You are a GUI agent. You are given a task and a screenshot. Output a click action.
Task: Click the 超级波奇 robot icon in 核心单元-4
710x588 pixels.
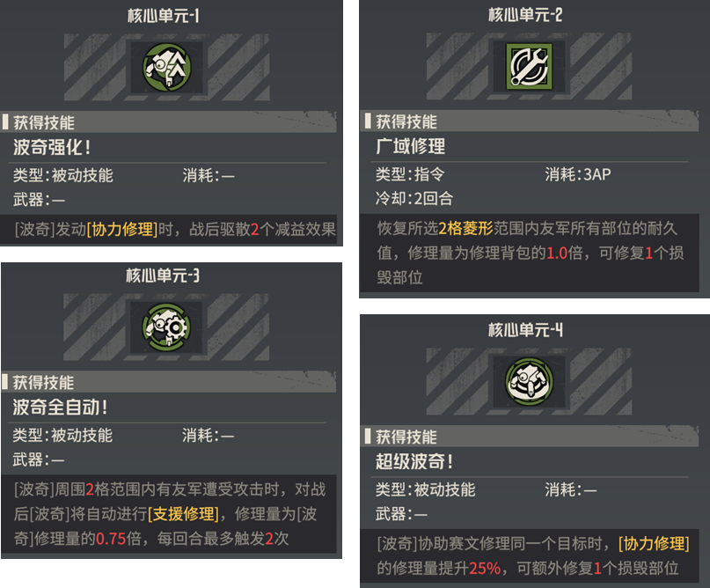coord(529,382)
